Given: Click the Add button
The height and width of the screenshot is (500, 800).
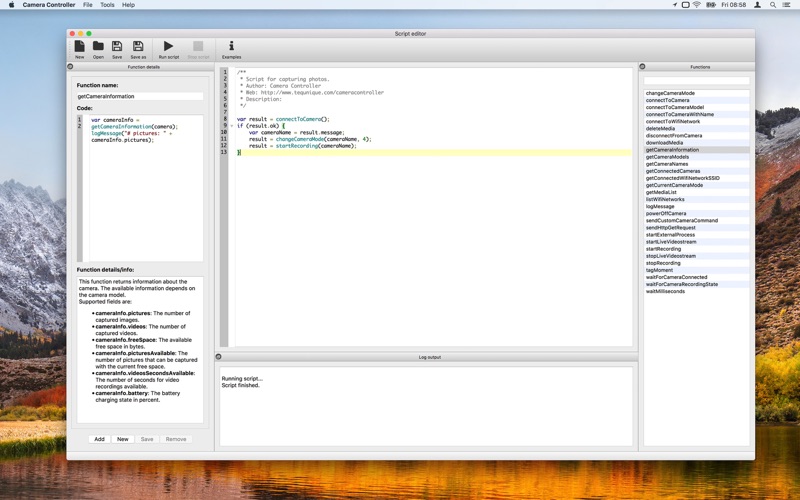Looking at the screenshot, I should coord(99,439).
